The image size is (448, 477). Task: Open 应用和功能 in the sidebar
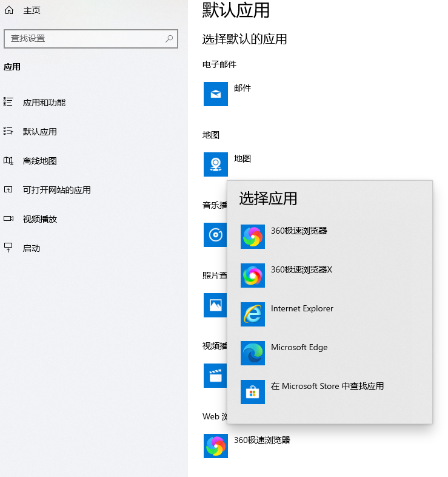44,103
